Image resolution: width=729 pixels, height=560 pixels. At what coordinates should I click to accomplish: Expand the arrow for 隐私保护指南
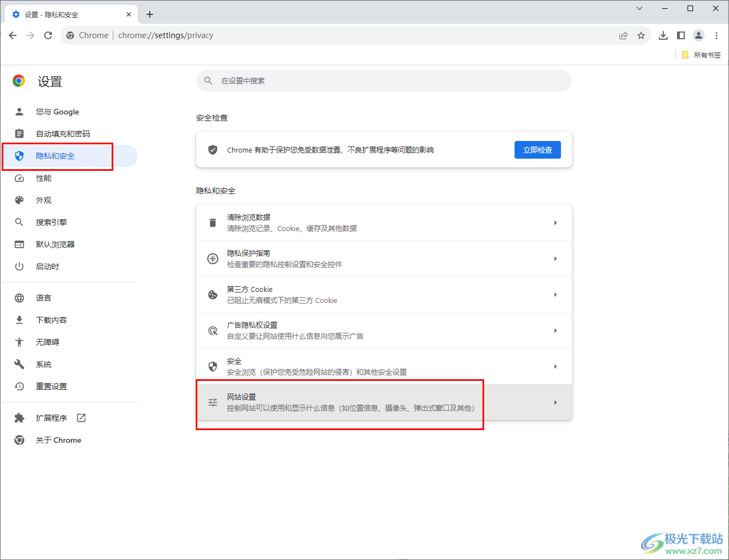point(555,259)
